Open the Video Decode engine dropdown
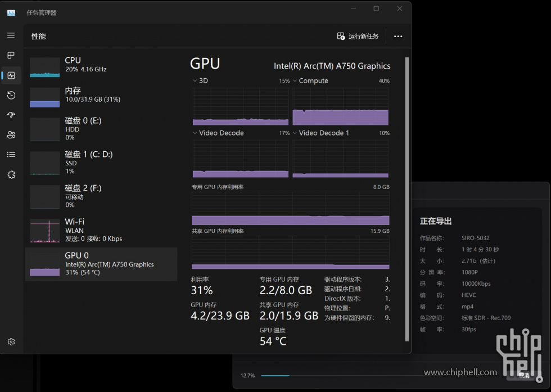 pos(195,133)
